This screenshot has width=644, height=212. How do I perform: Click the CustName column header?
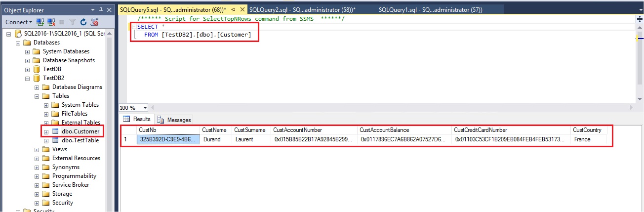click(216, 130)
